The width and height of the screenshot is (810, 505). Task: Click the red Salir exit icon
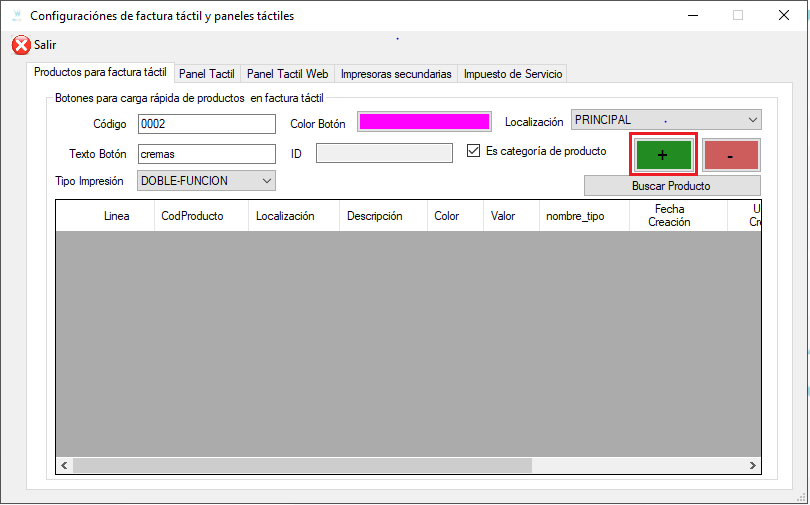point(21,45)
